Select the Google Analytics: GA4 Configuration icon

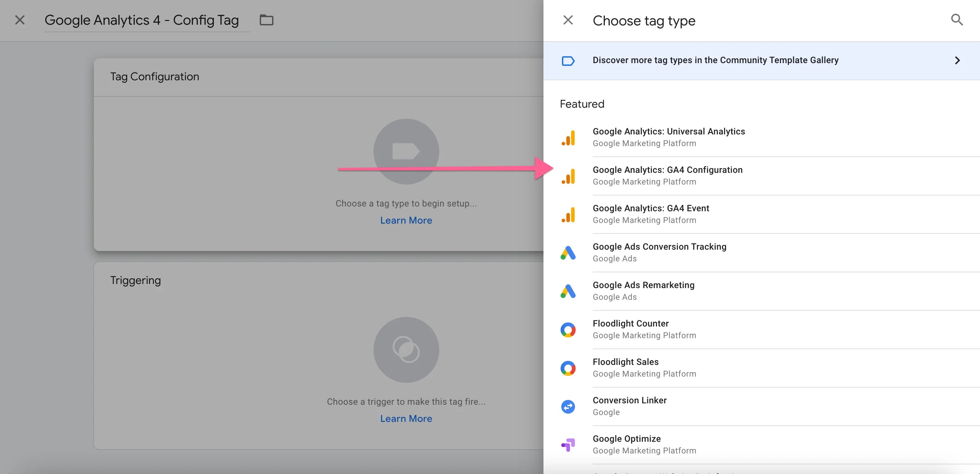(x=568, y=176)
